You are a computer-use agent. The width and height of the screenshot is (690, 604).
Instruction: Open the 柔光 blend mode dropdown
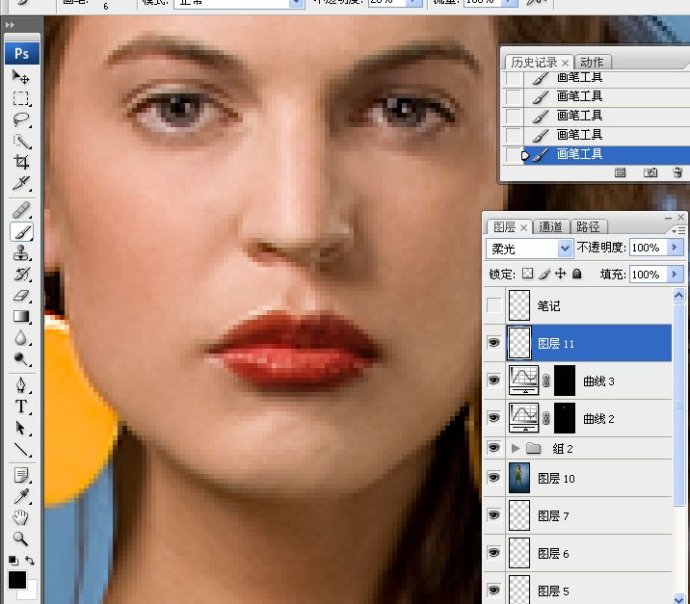click(565, 249)
